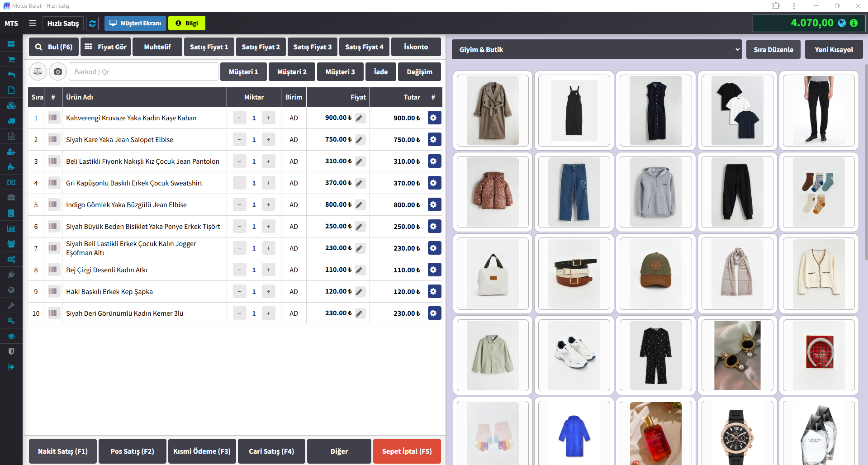Decrease quantity of Indigo Gömlek Yaka Jean Elbise

(239, 205)
